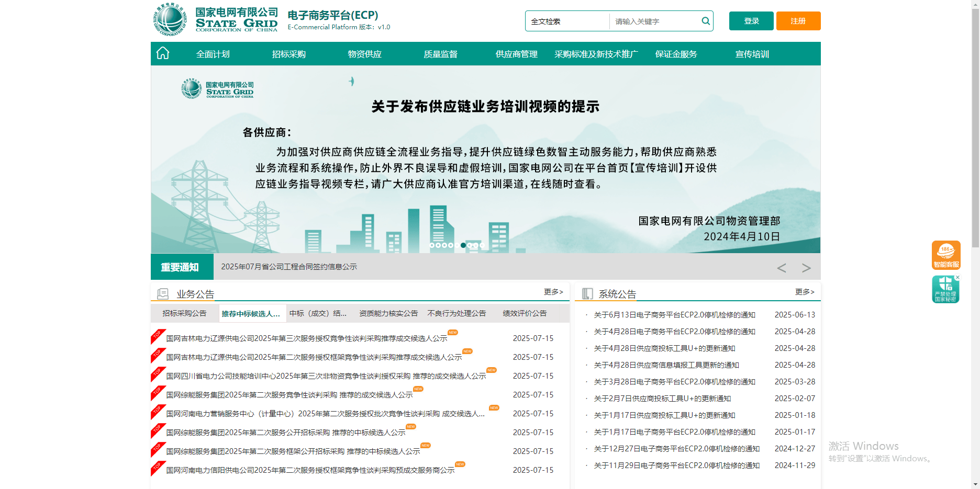Switch to the 招标采购公告 tab
Screen dimensions: 980x489
point(184,313)
